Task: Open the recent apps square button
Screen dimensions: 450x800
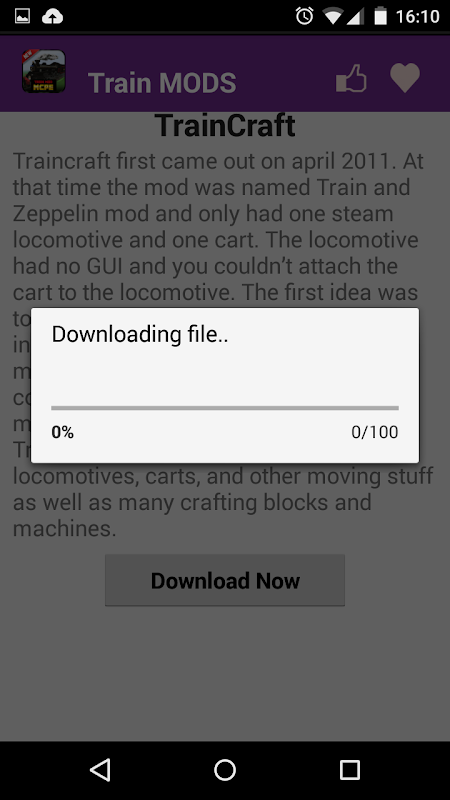Action: click(x=349, y=769)
